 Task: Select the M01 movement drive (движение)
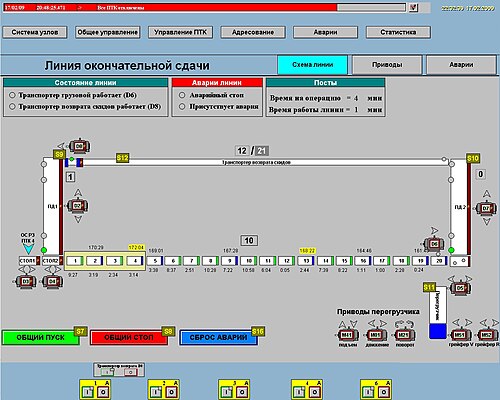pos(376,334)
